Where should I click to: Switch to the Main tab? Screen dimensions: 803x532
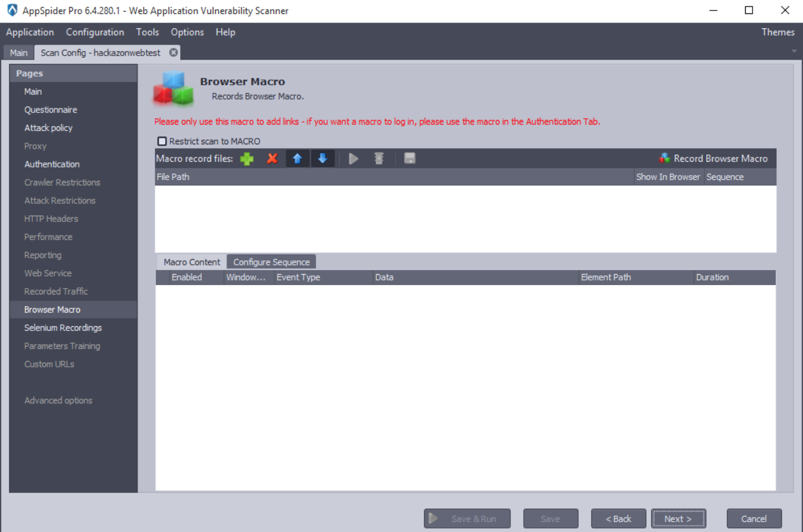tap(19, 53)
